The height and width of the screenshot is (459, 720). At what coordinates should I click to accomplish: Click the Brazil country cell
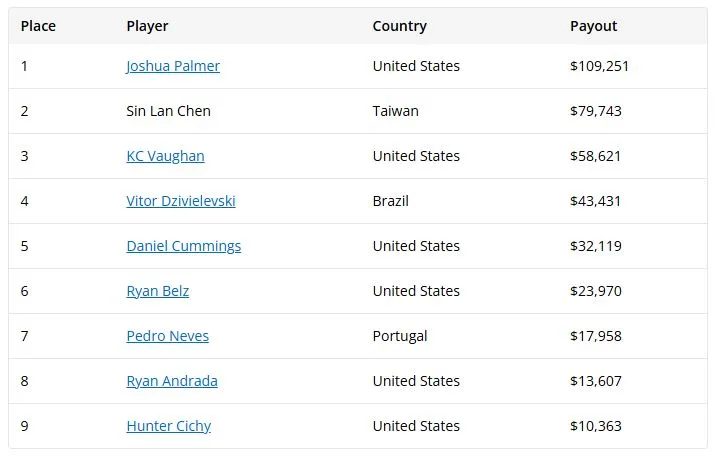coord(390,201)
